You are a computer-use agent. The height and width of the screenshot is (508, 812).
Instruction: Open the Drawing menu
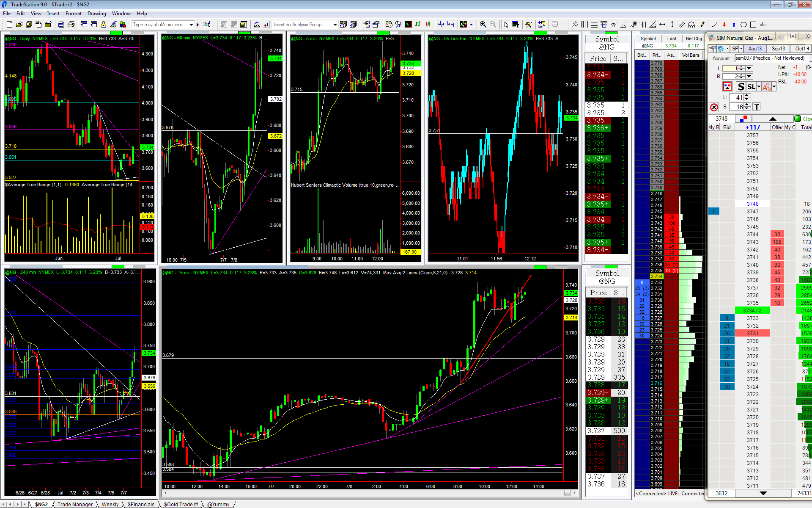pos(97,14)
